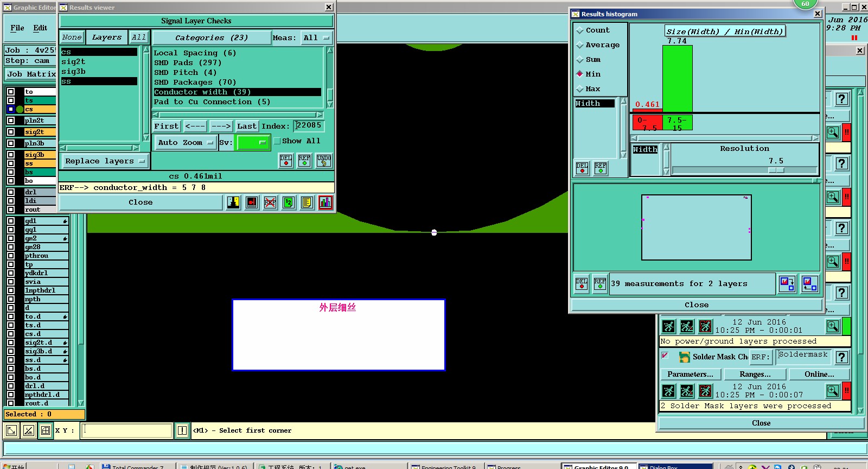Adjust the Resolution slider handle
Image resolution: width=868 pixels, height=469 pixels.
[x=776, y=170]
